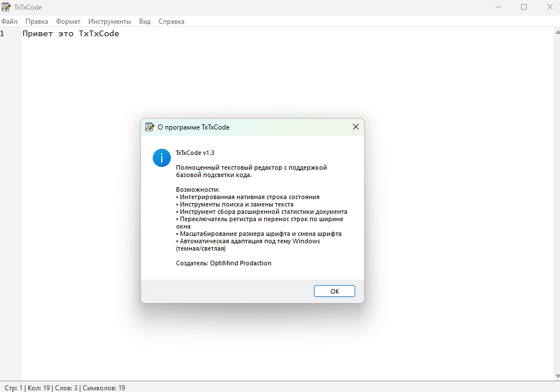Click the 'О программе TxTxCode' dialog title
Viewport: 560px width, 392px height.
point(193,127)
